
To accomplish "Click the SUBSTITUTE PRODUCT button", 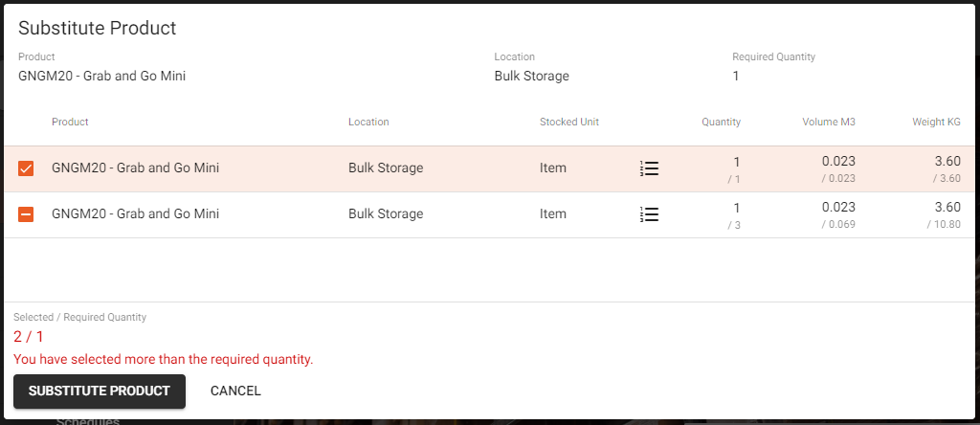I will (x=100, y=391).
